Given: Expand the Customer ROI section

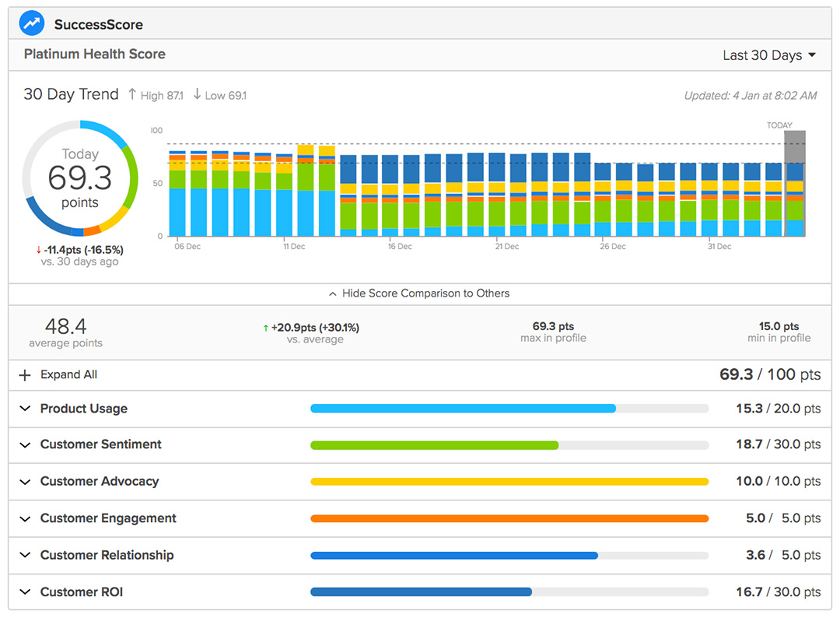Looking at the screenshot, I should (25, 592).
